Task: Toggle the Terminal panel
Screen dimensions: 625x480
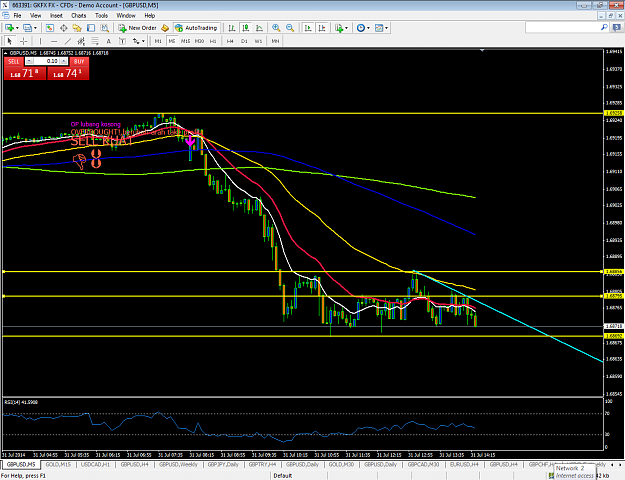Action: [91, 28]
